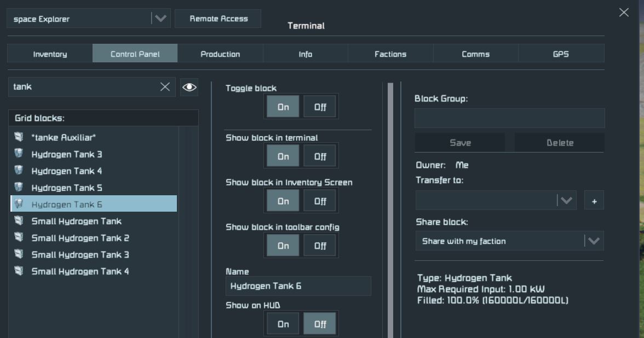644x338 pixels.
Task: Click the plus icon beside Transfer to
Action: 594,201
